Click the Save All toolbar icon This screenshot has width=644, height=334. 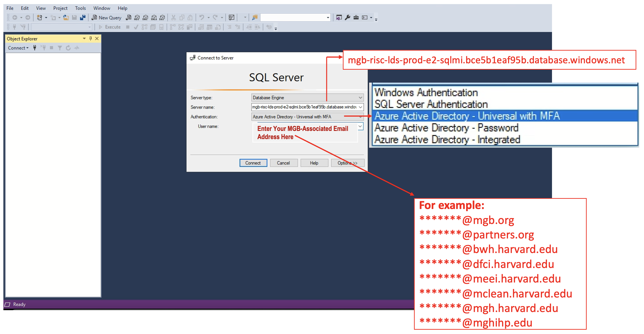(83, 17)
